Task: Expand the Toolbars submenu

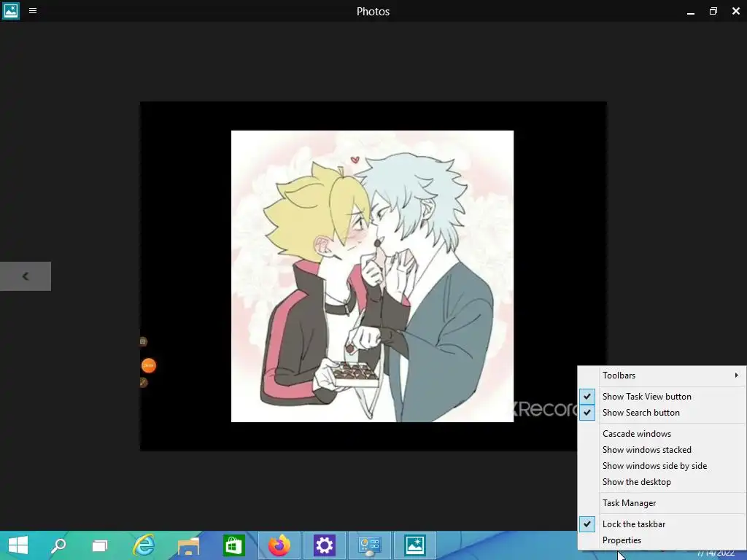Action: pyautogui.click(x=662, y=376)
